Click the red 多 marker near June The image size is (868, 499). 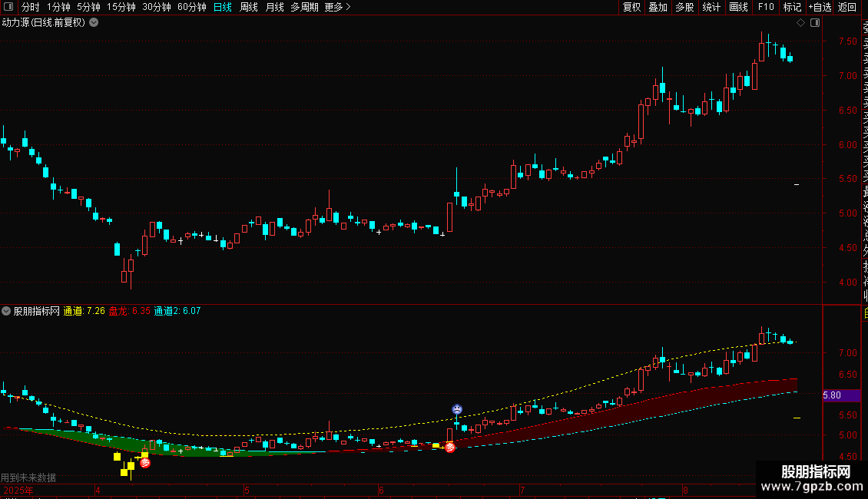450,447
